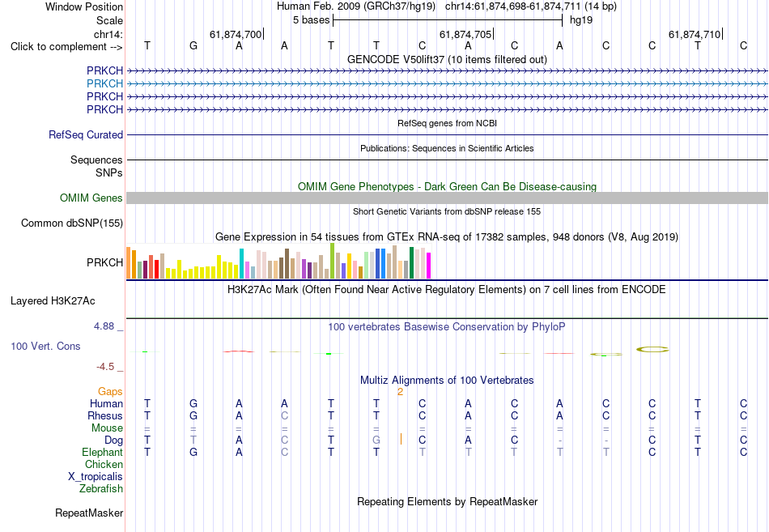Click the 100 Vert. Cons label
This screenshot has width=769, height=532.
(45, 346)
